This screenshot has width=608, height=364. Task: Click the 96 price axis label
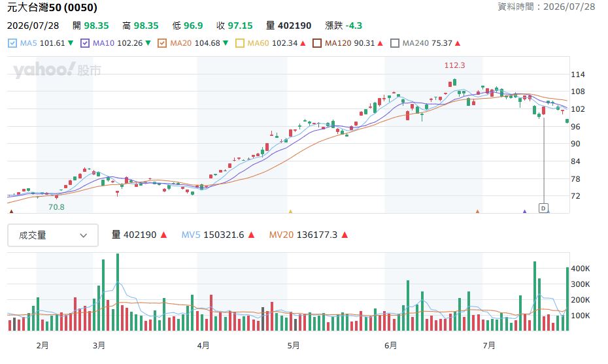[x=575, y=127]
